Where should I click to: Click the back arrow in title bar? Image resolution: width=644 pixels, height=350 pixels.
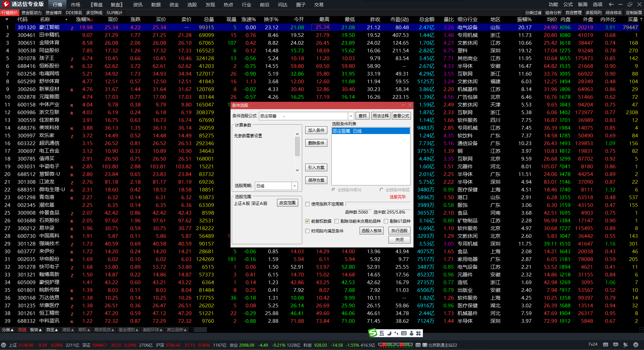[x=611, y=4]
